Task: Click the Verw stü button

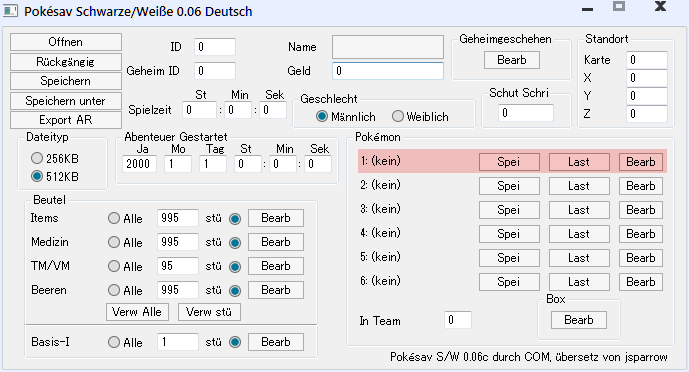Action: (209, 312)
